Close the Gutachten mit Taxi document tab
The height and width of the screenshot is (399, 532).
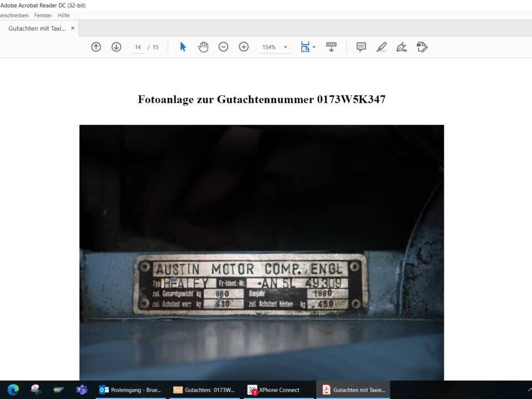click(73, 28)
